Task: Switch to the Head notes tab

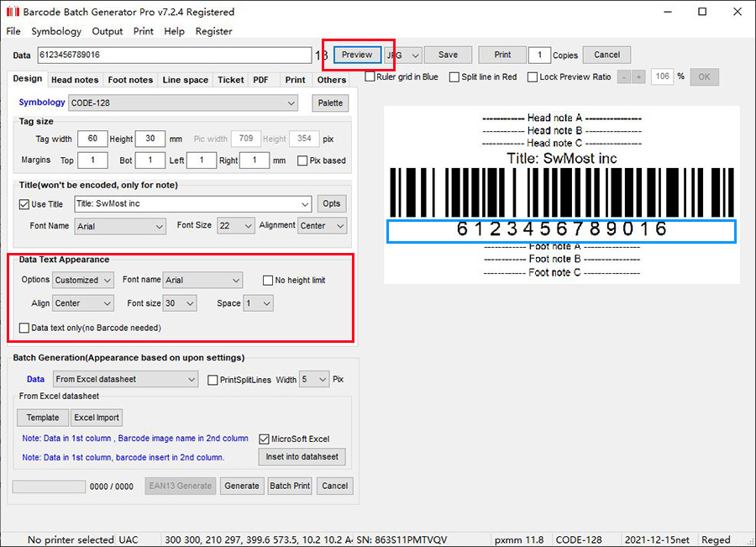Action: tap(75, 80)
